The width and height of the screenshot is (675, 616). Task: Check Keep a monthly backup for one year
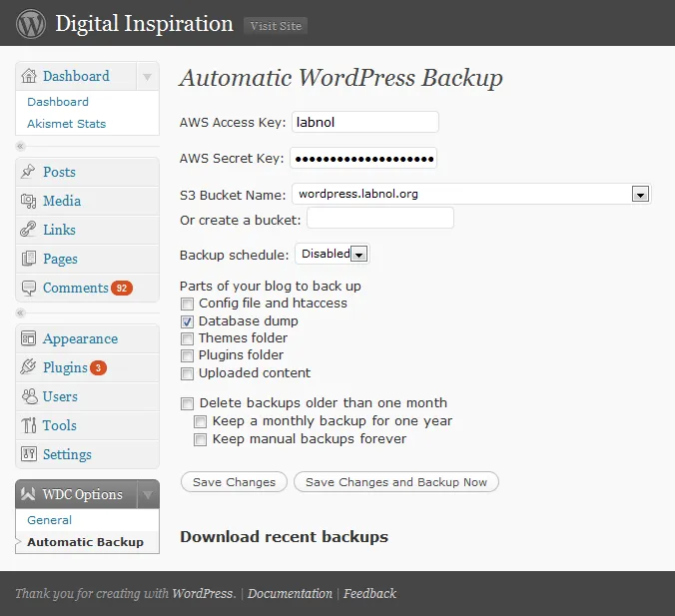[x=200, y=422]
